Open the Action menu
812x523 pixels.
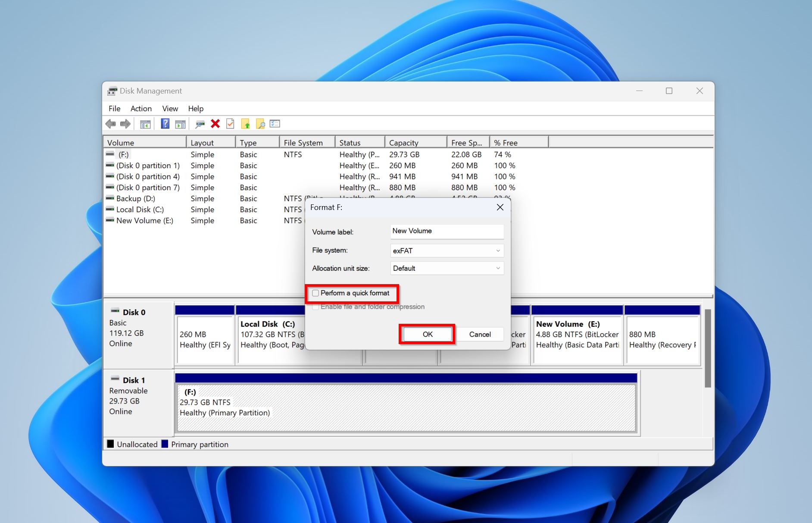pos(141,109)
